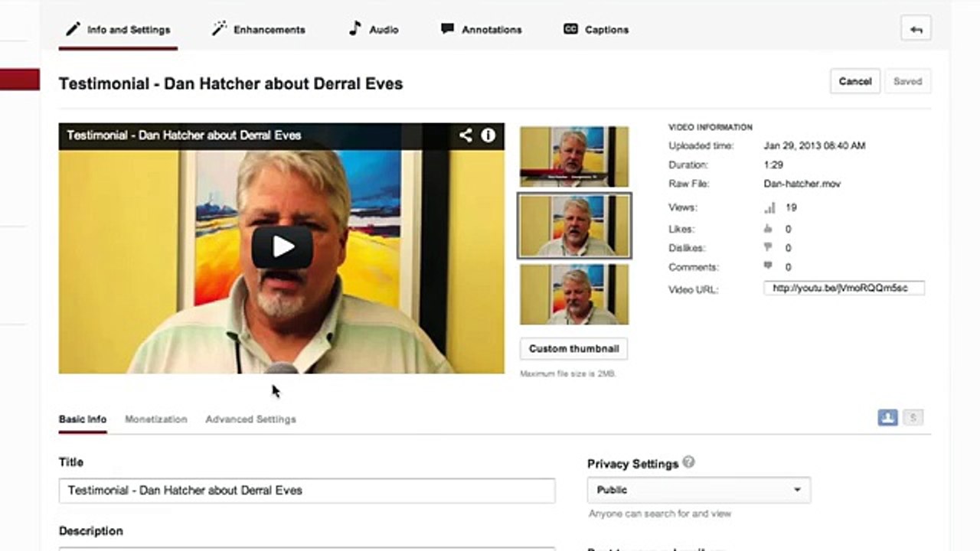
Task: Click the video title in the player overlay
Action: (x=184, y=135)
